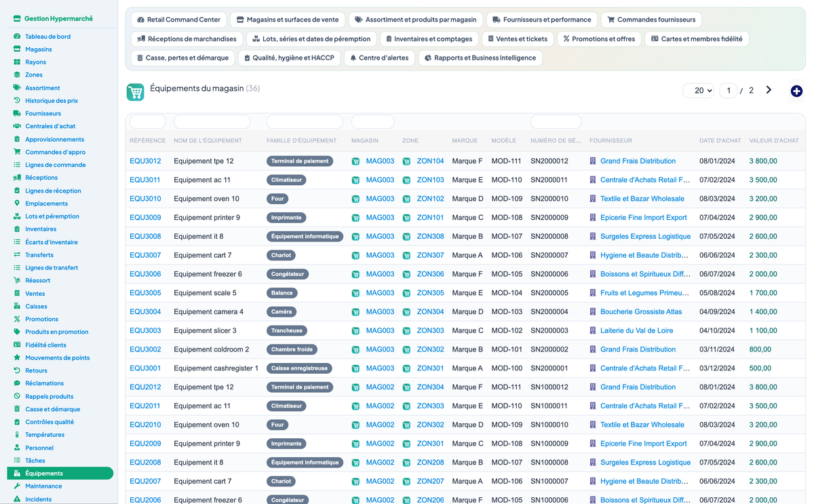Click the plus icon to add equipment
The height and width of the screenshot is (504, 814).
click(x=796, y=91)
